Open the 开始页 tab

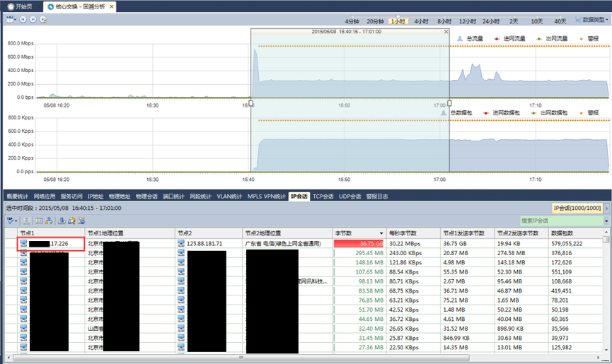[21, 6]
